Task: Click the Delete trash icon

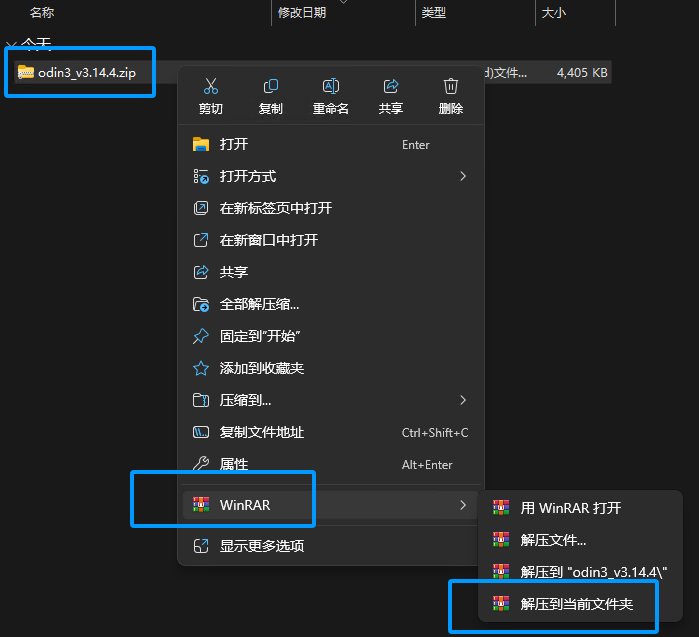Action: click(x=451, y=86)
